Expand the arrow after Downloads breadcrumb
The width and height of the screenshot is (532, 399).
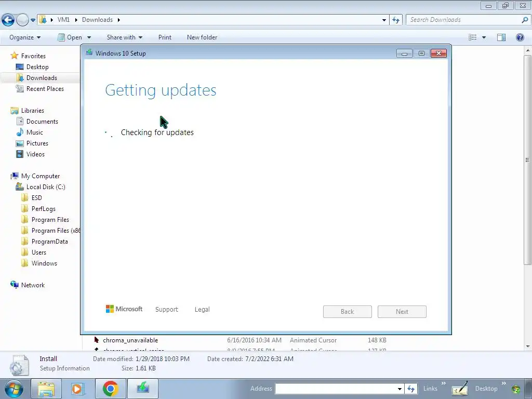[119, 20]
